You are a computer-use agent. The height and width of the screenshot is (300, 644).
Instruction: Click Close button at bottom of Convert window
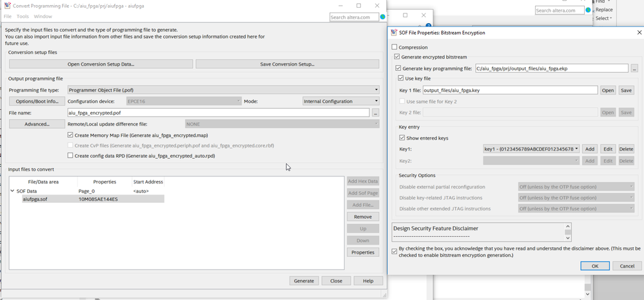point(336,281)
